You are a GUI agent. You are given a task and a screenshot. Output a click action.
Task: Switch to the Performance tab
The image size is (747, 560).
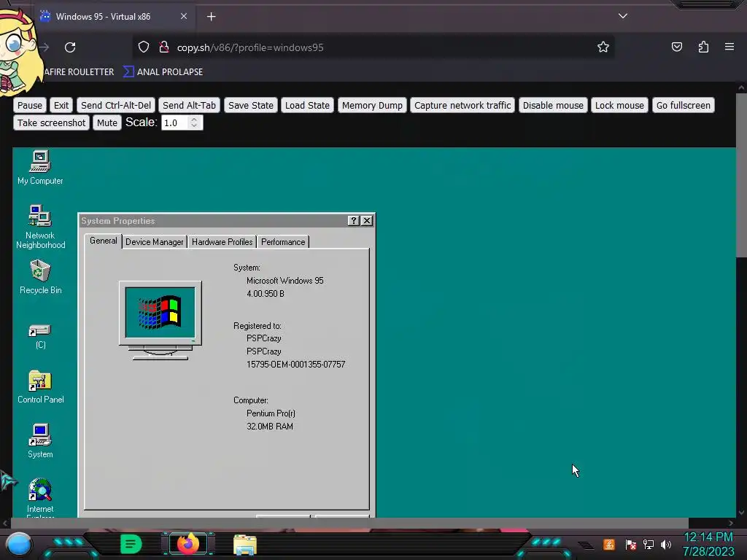click(283, 242)
